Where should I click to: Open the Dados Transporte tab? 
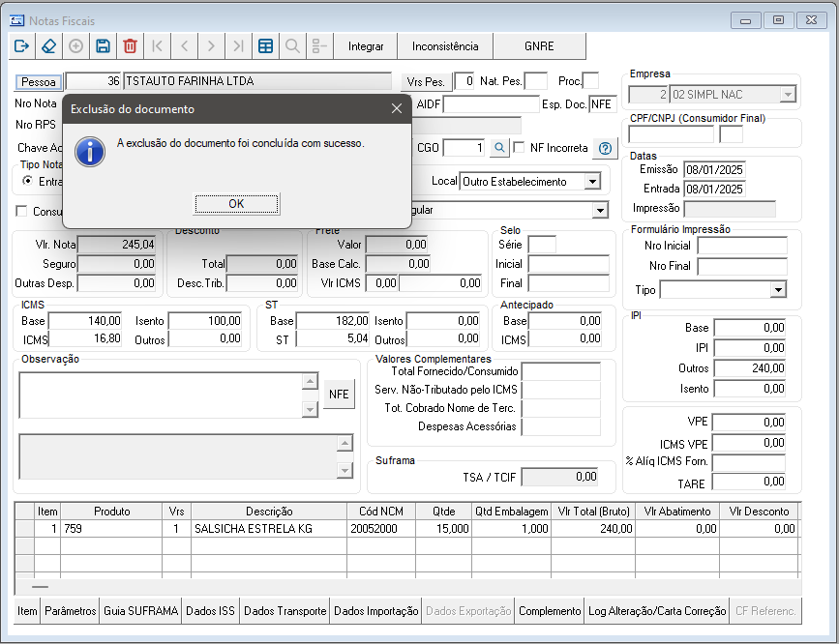coord(285,611)
